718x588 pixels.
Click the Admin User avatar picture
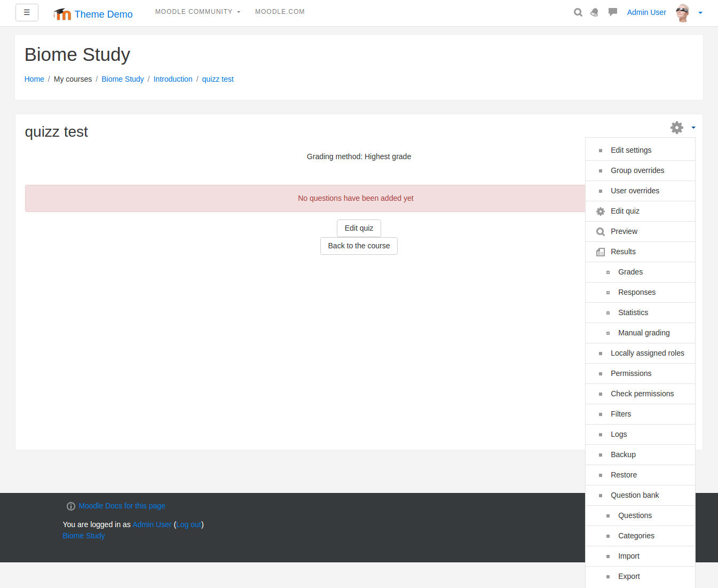tap(683, 13)
